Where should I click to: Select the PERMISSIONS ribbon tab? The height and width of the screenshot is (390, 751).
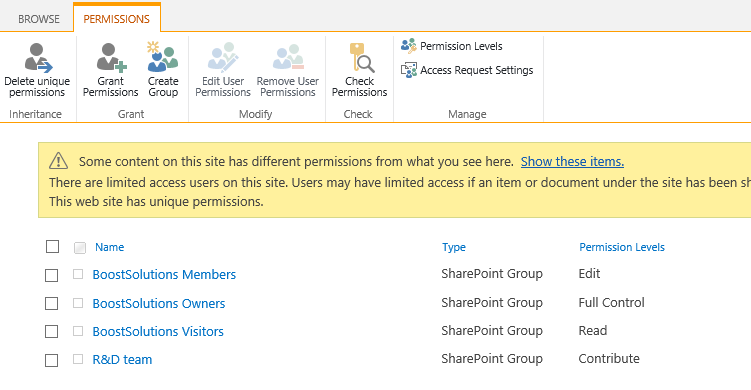116,19
